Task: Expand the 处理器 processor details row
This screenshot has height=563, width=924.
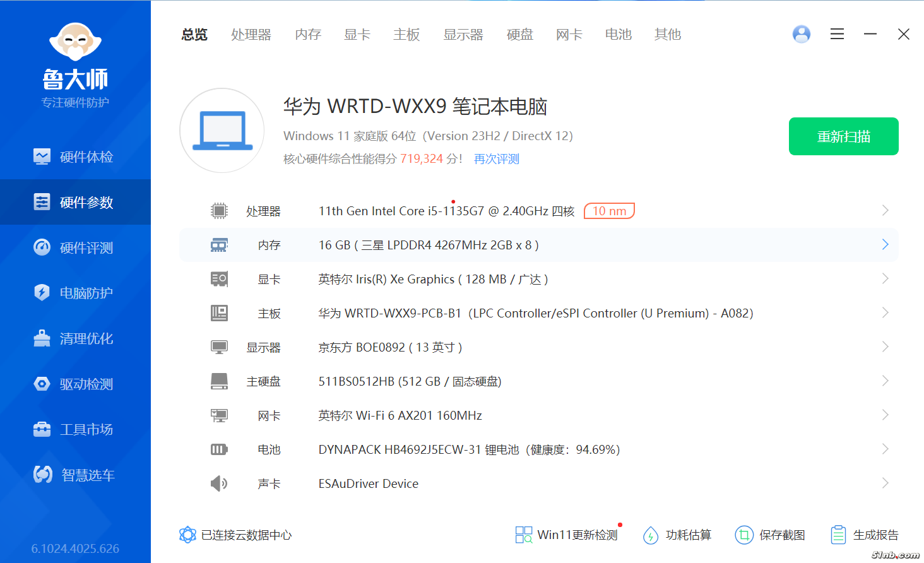Action: (x=885, y=211)
